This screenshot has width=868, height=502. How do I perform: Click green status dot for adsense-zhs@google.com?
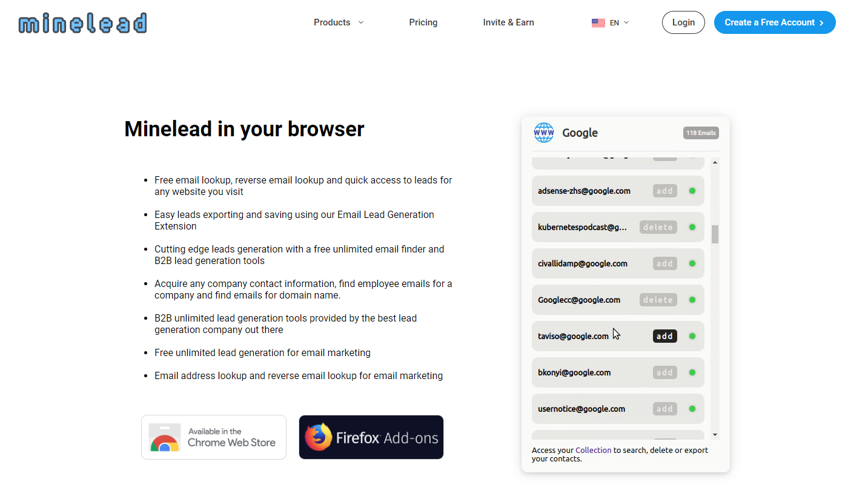pyautogui.click(x=692, y=191)
